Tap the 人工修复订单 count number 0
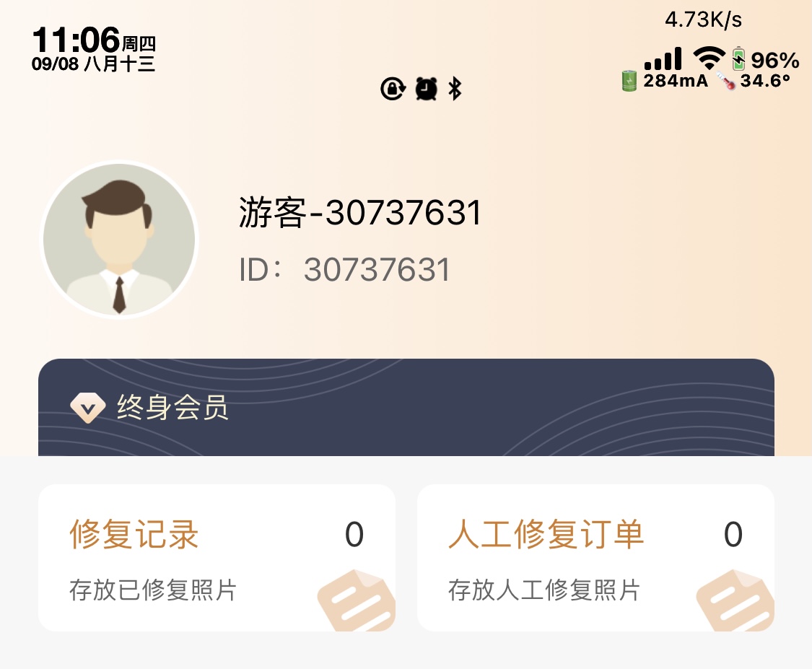The width and height of the screenshot is (812, 669). click(x=733, y=534)
